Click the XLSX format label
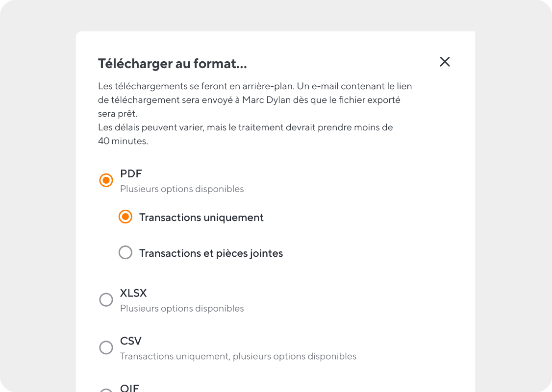This screenshot has width=552, height=392. tap(133, 293)
